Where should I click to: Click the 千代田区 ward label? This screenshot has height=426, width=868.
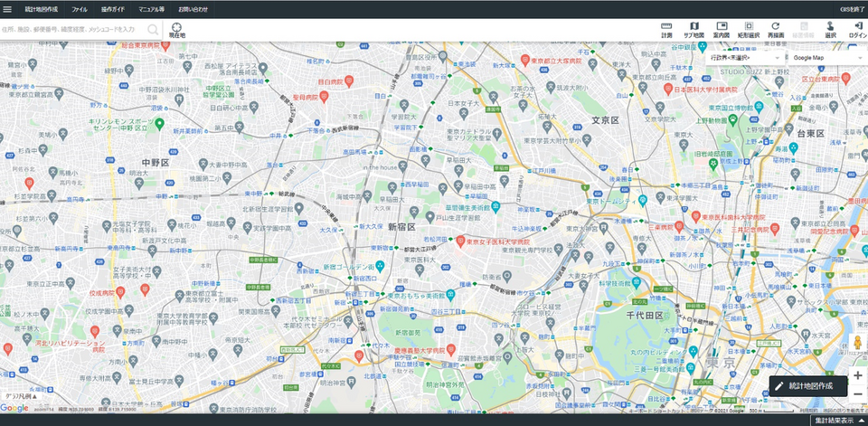tap(645, 315)
